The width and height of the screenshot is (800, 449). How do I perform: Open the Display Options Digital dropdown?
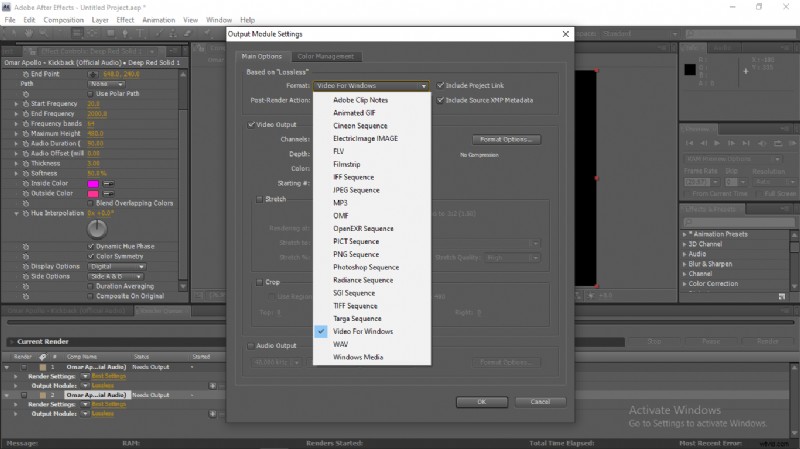(x=116, y=266)
